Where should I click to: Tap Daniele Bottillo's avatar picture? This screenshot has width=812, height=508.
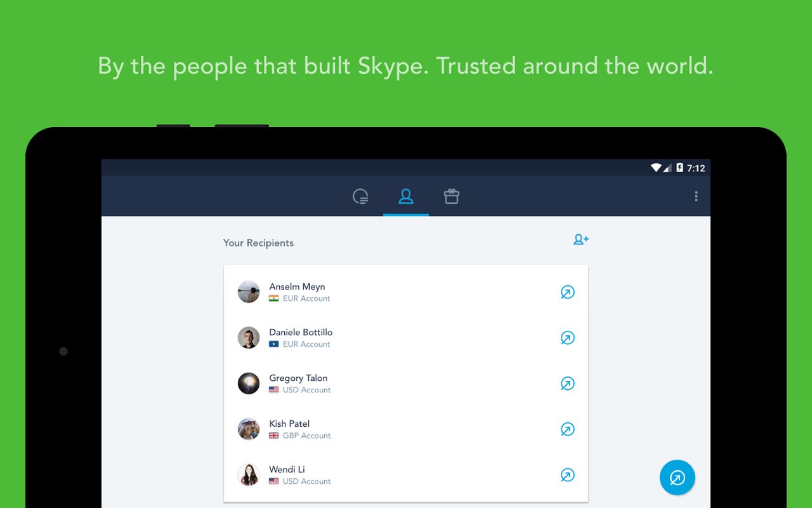pos(248,337)
